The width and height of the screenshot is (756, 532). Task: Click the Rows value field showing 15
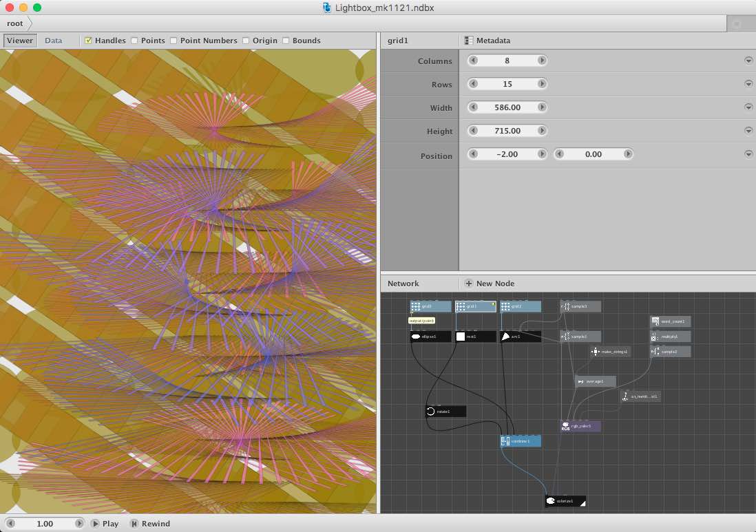click(507, 84)
